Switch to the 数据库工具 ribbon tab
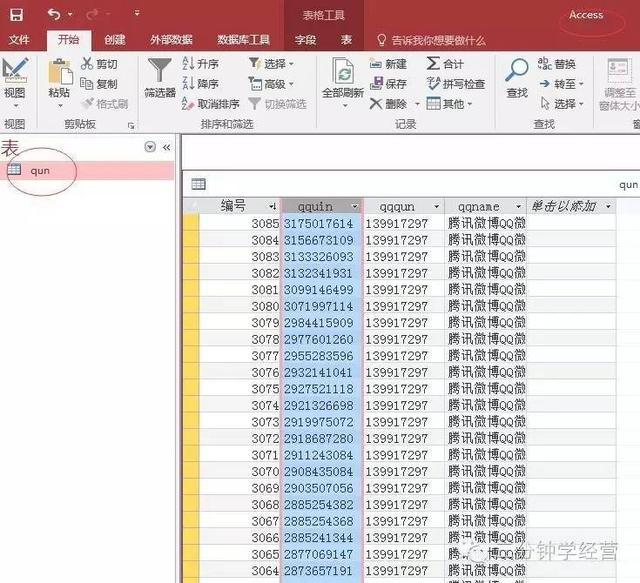 click(243, 40)
